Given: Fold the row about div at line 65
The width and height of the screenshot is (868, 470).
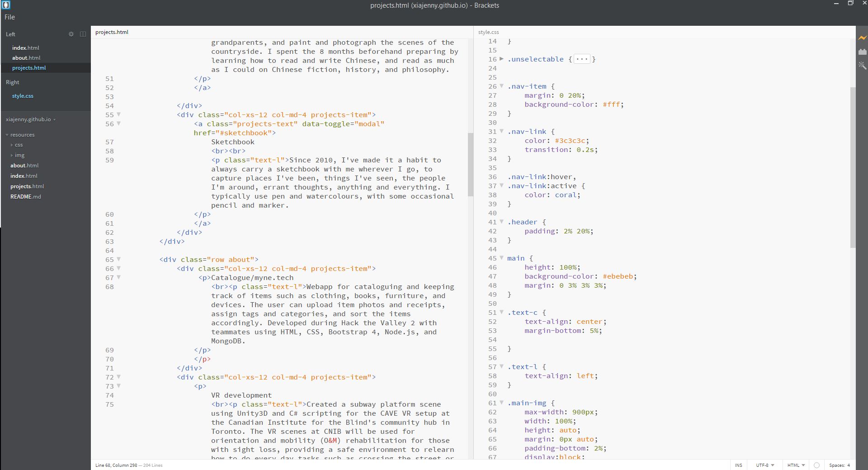Looking at the screenshot, I should coord(119,259).
